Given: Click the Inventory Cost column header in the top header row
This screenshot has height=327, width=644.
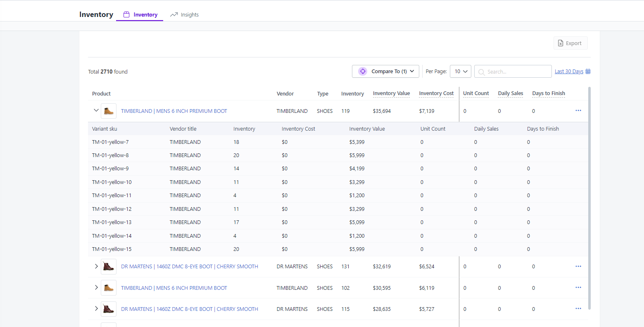Looking at the screenshot, I should [436, 93].
